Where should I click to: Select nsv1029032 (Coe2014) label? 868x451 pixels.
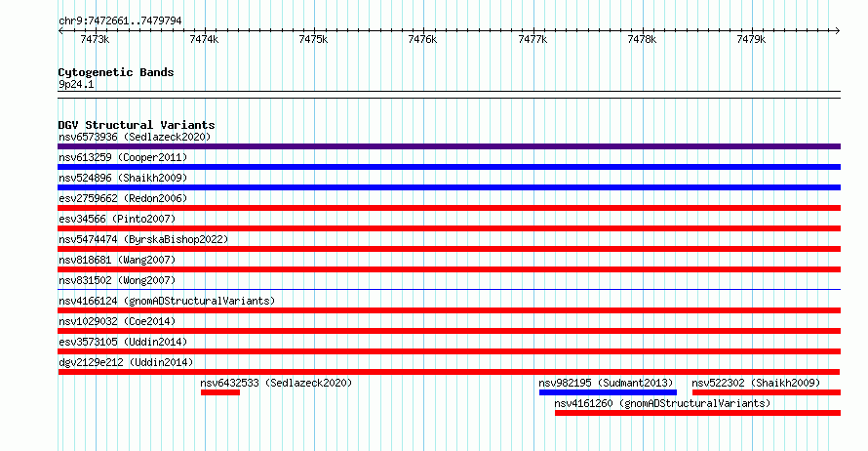click(x=117, y=321)
